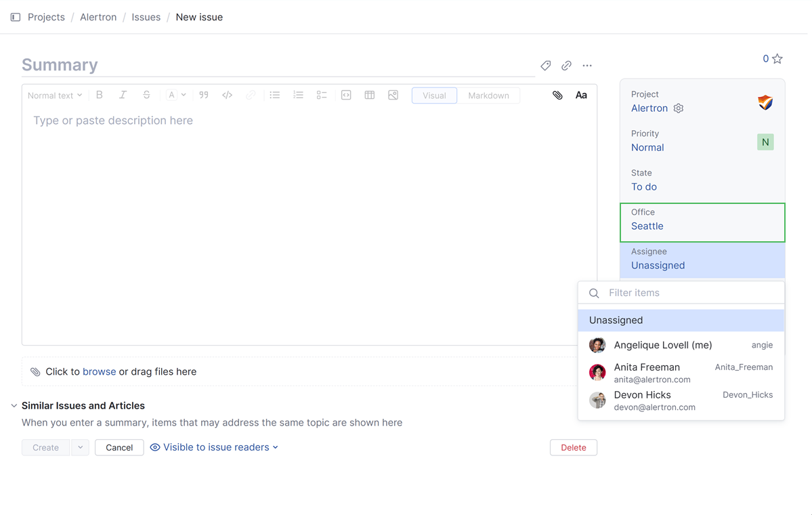
Task: Click the star count number 0
Action: [x=765, y=58]
